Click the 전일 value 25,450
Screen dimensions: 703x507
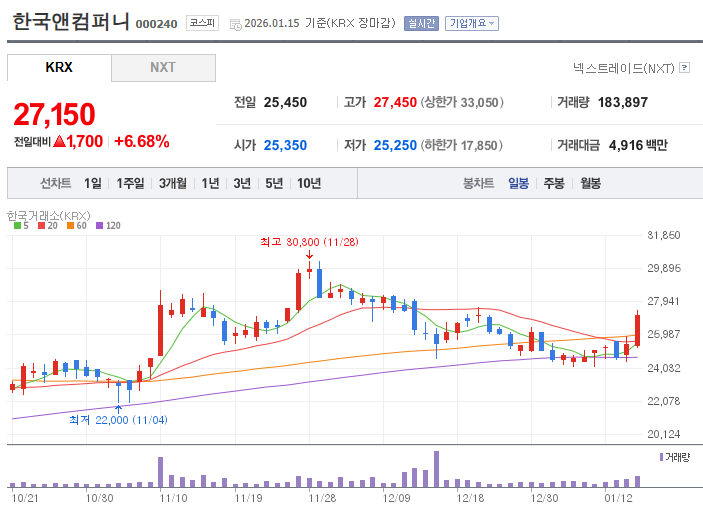click(x=285, y=103)
